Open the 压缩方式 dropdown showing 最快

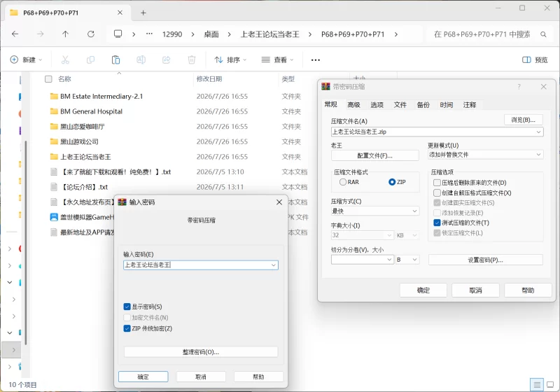click(414, 211)
